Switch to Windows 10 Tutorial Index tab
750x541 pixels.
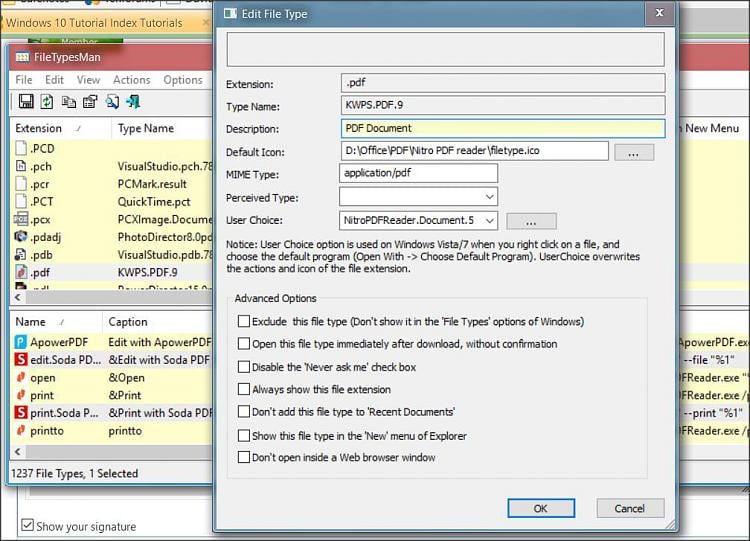(x=105, y=22)
